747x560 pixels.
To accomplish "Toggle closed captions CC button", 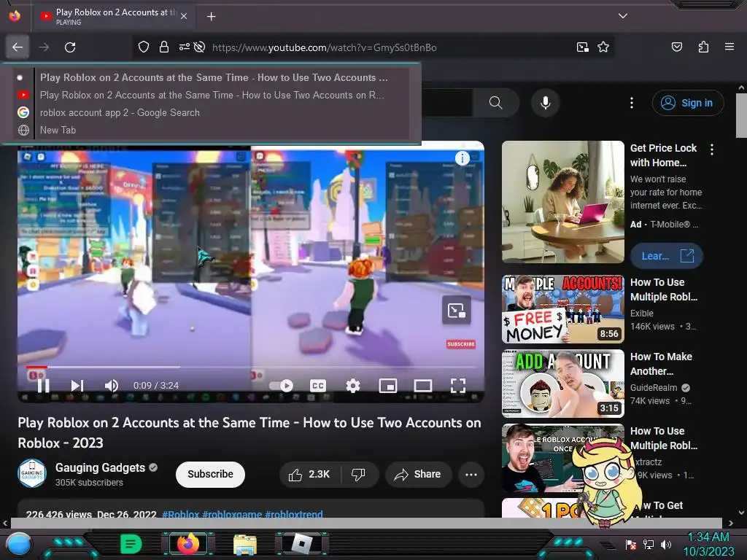I will pos(318,385).
